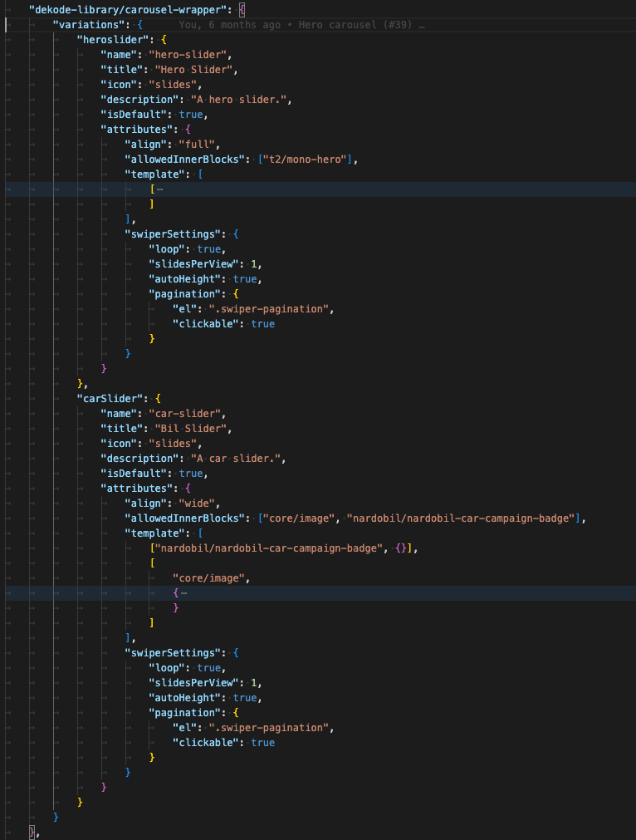The image size is (636, 840).
Task: Click ".swiper-pagination" in heroslider pagination
Action: tap(270, 309)
